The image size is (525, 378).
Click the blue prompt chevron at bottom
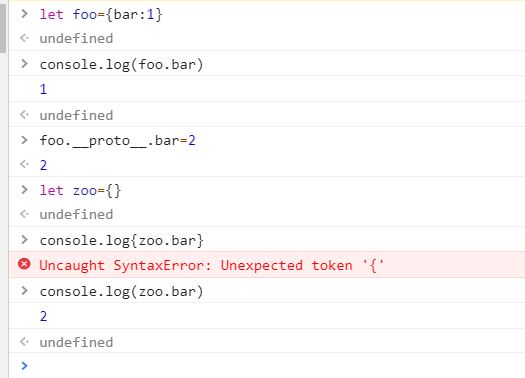coord(24,366)
